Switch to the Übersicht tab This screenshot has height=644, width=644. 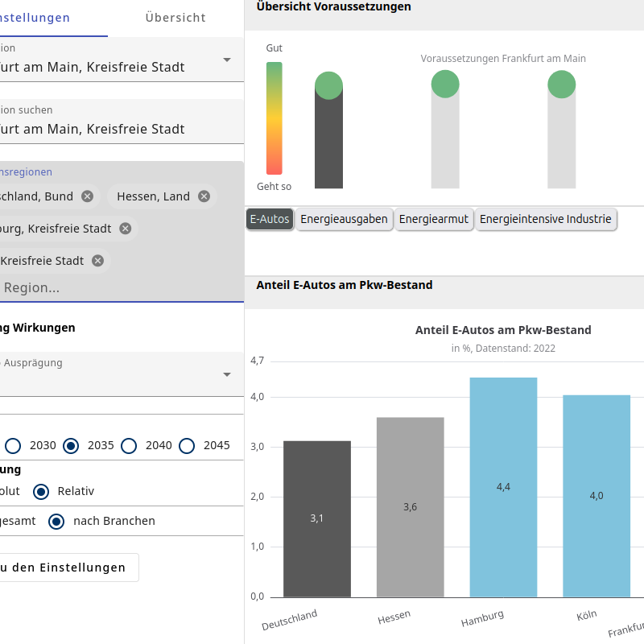click(x=175, y=18)
